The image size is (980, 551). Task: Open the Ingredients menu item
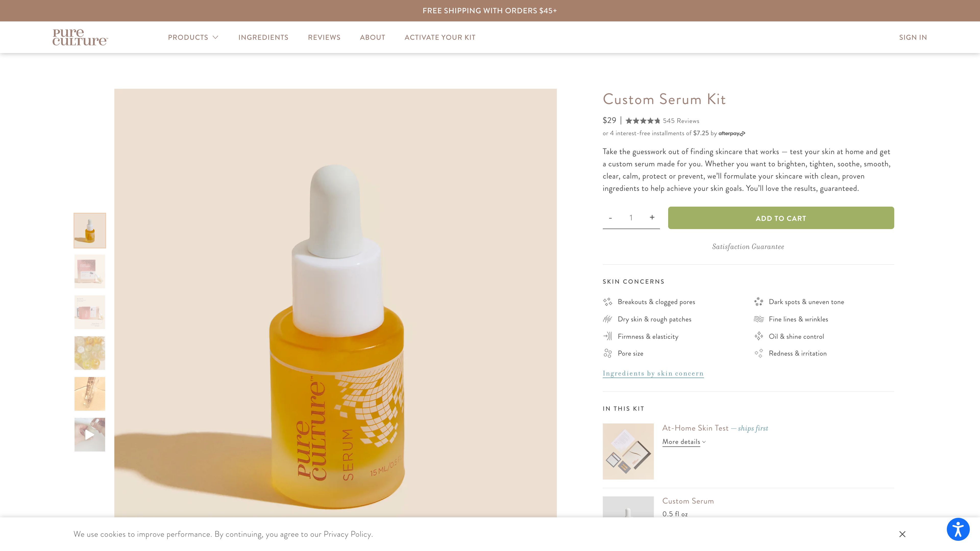[263, 37]
